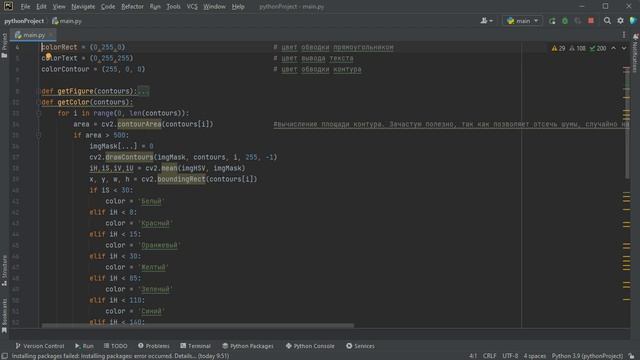Open the Services tool window
This screenshot has width=640, height=360.
pyautogui.click(x=360, y=346)
